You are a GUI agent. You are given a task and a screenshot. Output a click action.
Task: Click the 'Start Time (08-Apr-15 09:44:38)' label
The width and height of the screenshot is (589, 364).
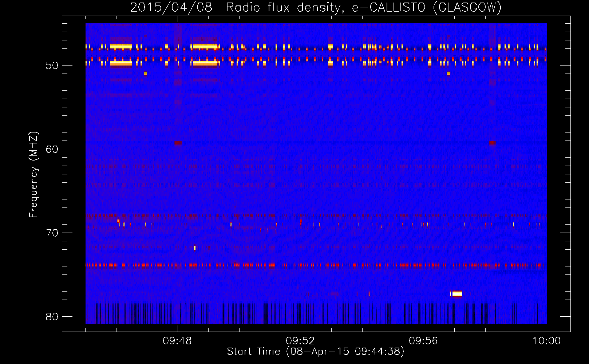pos(316,352)
